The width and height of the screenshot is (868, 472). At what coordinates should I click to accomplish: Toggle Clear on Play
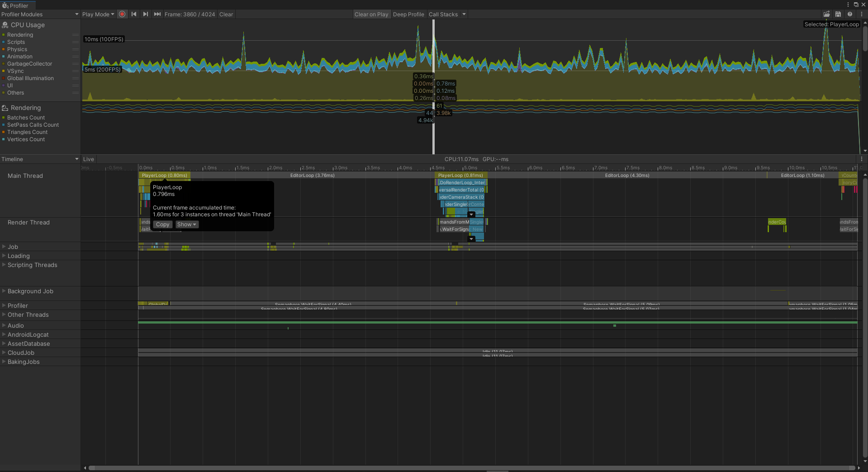point(371,14)
